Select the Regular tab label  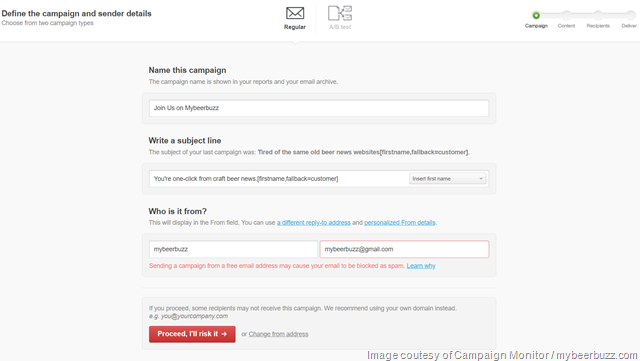(295, 27)
